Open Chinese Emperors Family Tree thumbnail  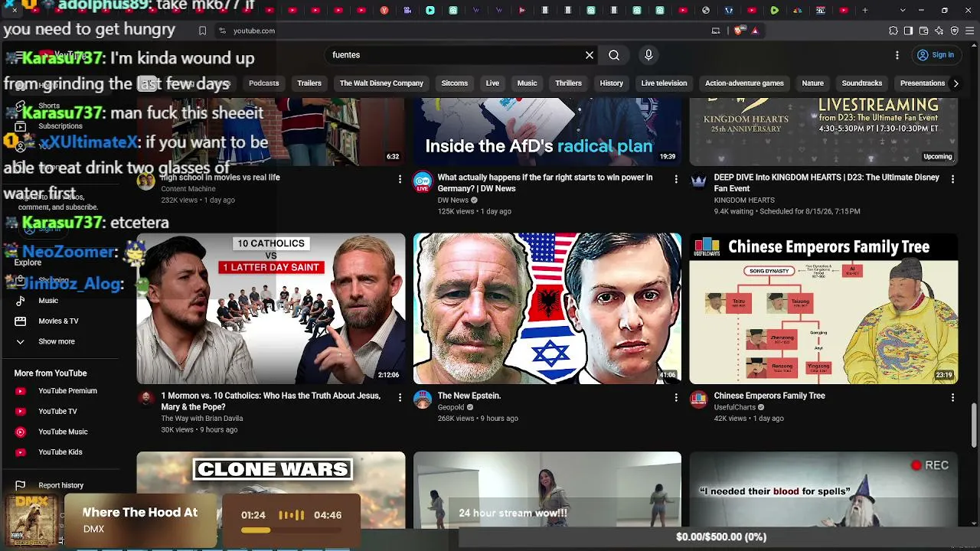coord(824,308)
